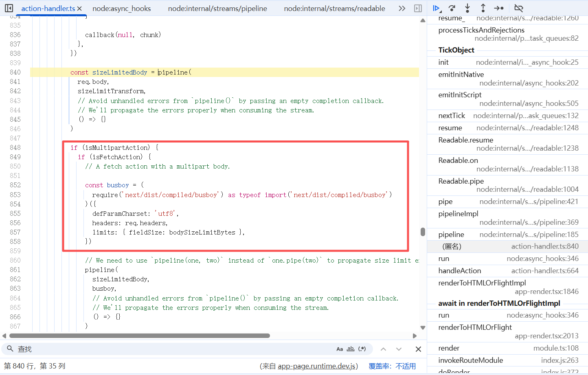Step into next function call
The width and height of the screenshot is (588, 375).
click(x=467, y=8)
